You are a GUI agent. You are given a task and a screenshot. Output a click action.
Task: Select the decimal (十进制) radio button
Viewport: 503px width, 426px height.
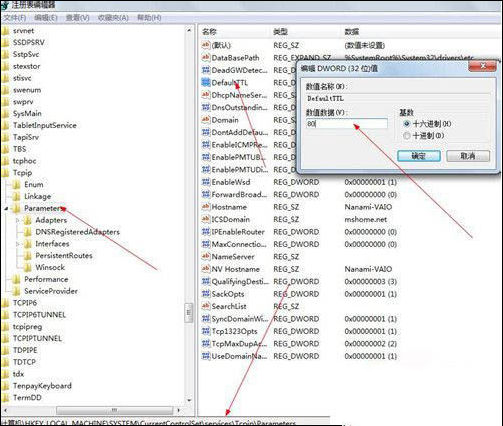pos(406,136)
